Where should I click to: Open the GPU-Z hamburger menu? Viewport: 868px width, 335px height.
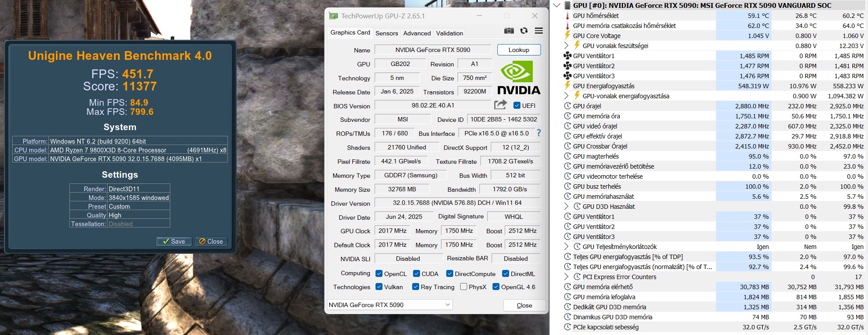(539, 31)
